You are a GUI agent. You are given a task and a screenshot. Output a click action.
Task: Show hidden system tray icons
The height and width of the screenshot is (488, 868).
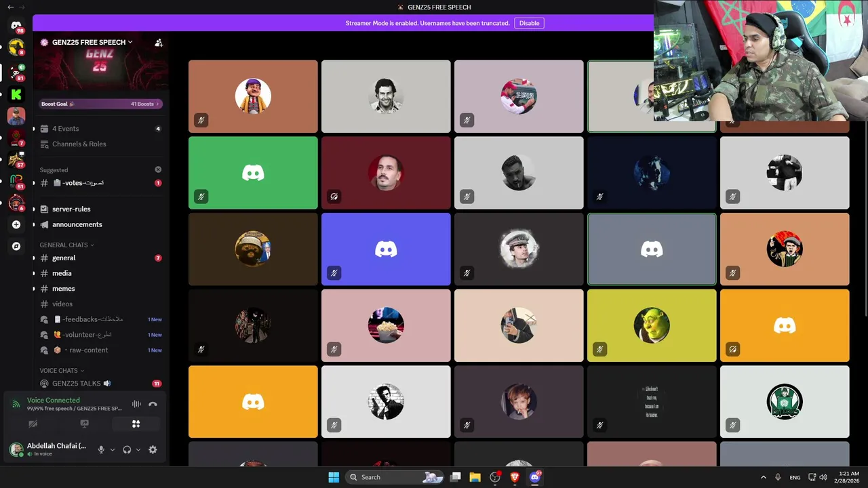[x=763, y=477]
